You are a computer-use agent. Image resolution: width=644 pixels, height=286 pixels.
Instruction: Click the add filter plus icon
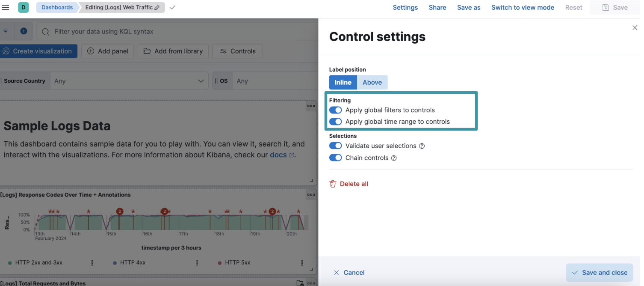[x=24, y=31]
